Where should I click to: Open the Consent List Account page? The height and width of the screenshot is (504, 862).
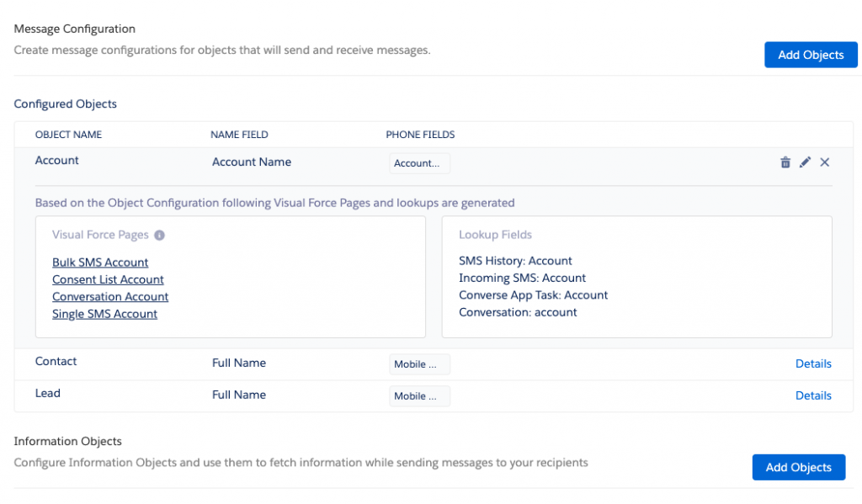coord(108,279)
